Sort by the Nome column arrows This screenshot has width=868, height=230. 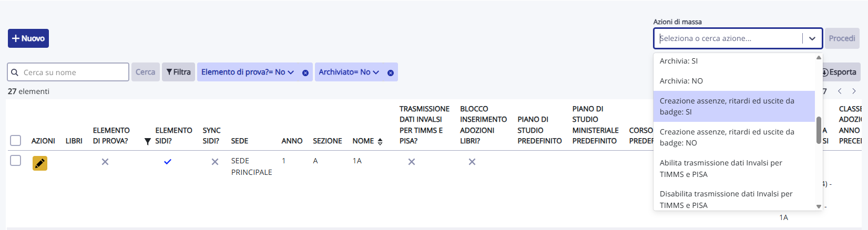tap(380, 141)
